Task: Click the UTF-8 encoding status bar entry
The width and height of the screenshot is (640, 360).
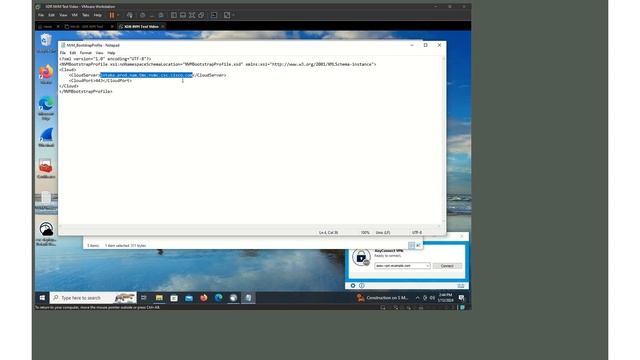Action: pos(417,232)
